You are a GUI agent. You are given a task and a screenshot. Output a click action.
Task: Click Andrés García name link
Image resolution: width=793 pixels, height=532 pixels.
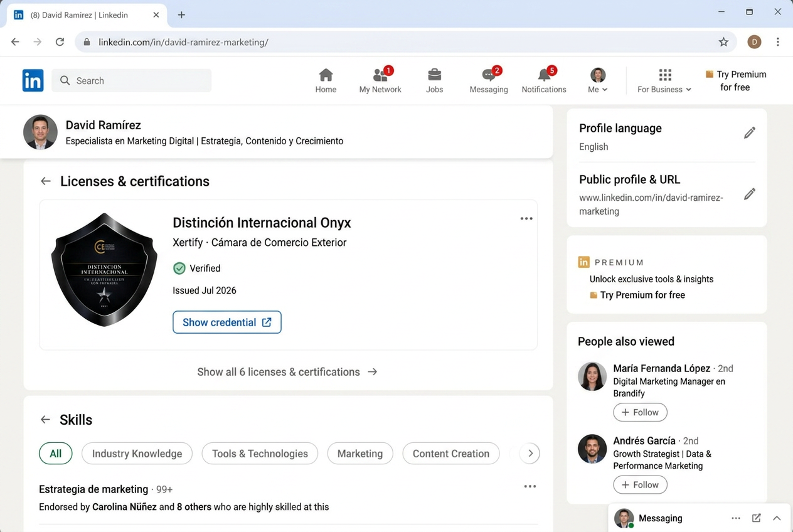tap(644, 440)
